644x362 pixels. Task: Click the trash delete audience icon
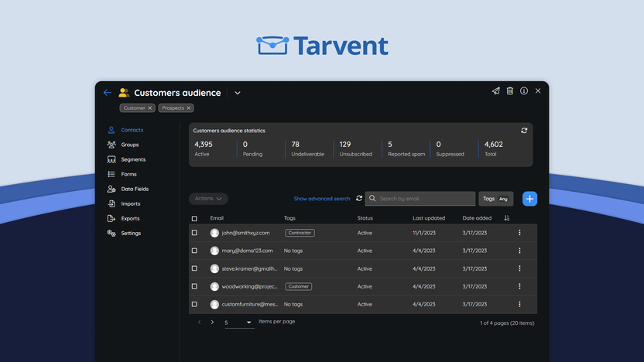[510, 91]
